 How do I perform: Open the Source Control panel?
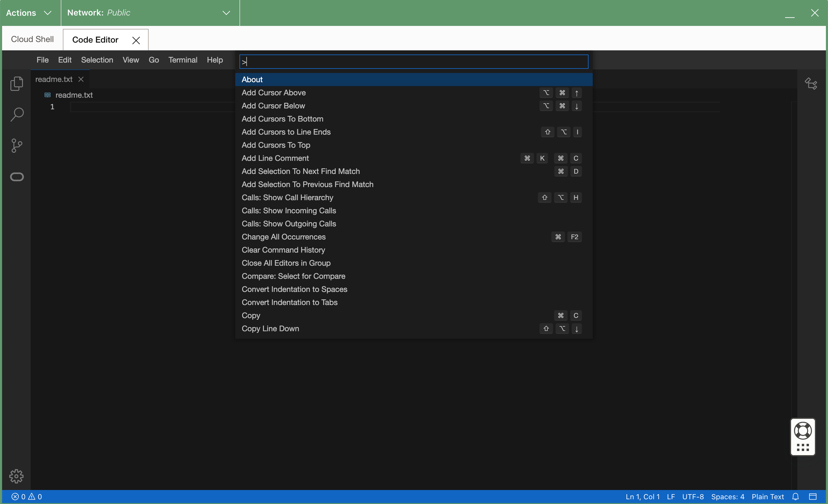point(16,145)
